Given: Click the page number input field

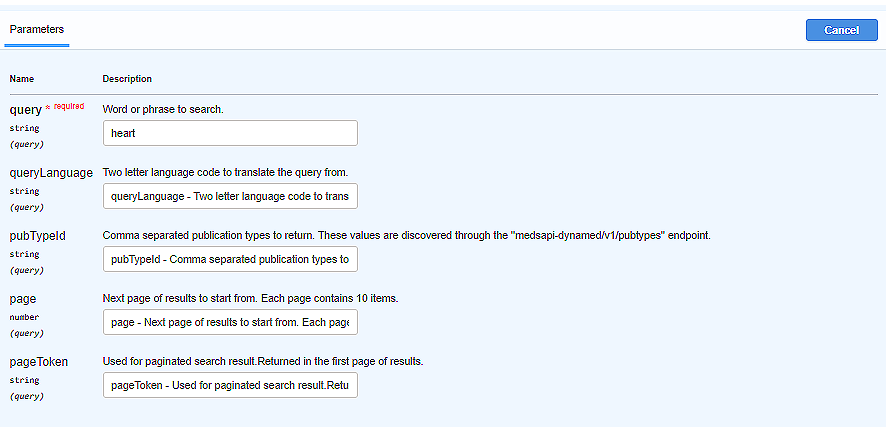Looking at the screenshot, I should [x=230, y=323].
